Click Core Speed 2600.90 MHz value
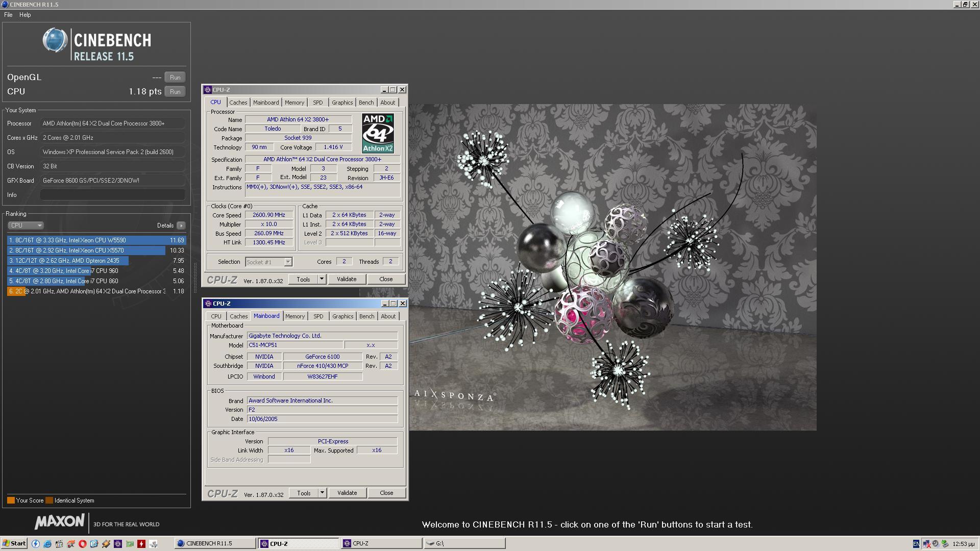The width and height of the screenshot is (980, 551). coord(269,215)
